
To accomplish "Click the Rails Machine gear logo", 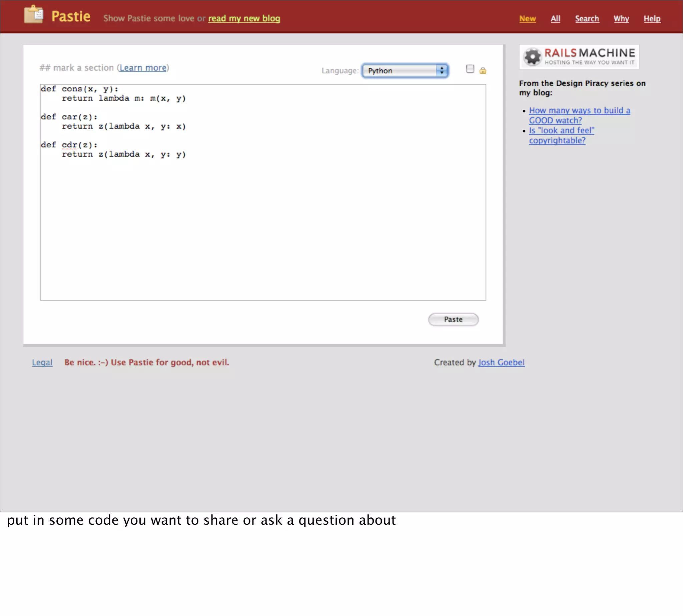I will point(532,57).
